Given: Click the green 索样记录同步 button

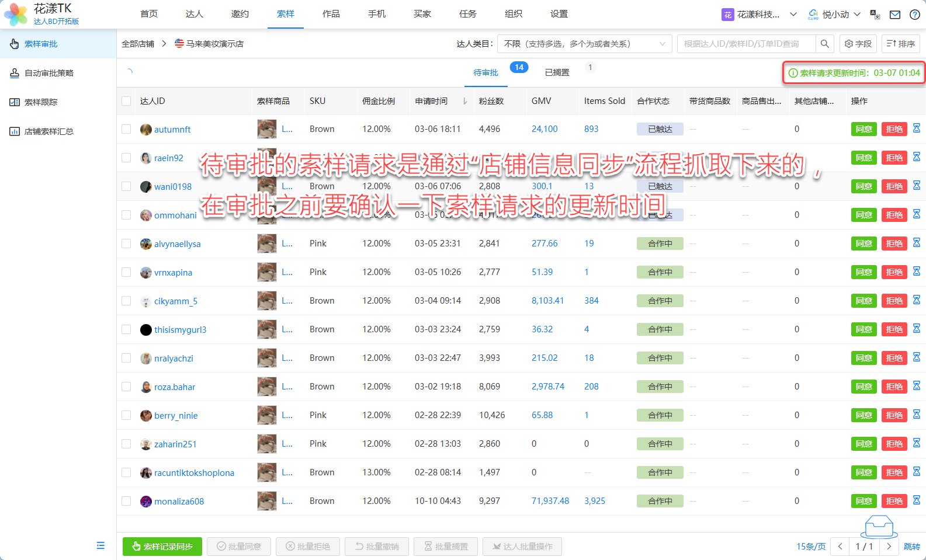Looking at the screenshot, I should coord(162,547).
